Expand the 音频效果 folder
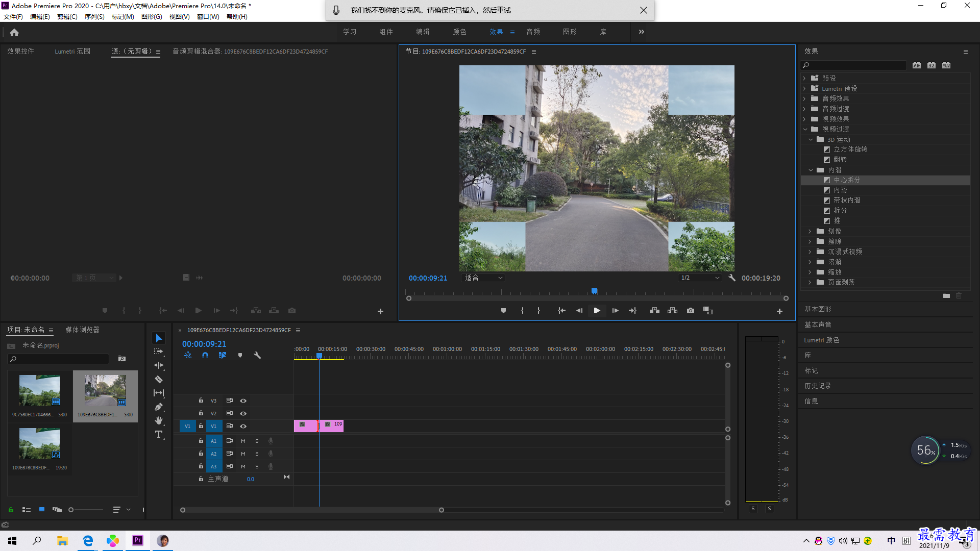 click(x=805, y=99)
